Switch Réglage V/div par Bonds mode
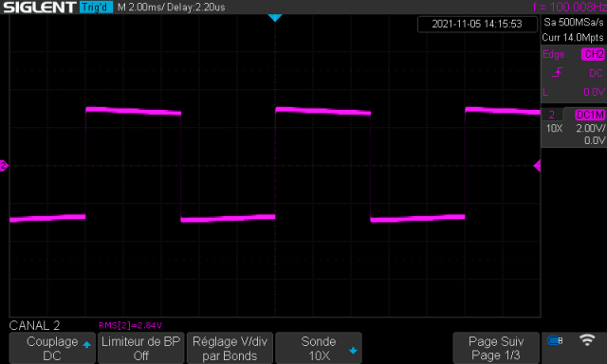The height and width of the screenshot is (364, 607). coord(230,348)
